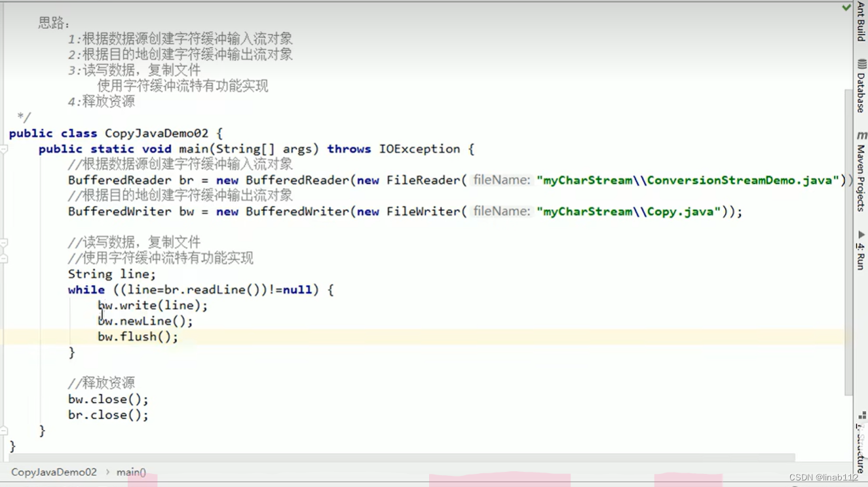
Task: Click 'new FileReader(' constructor call
Action: pyautogui.click(x=412, y=180)
